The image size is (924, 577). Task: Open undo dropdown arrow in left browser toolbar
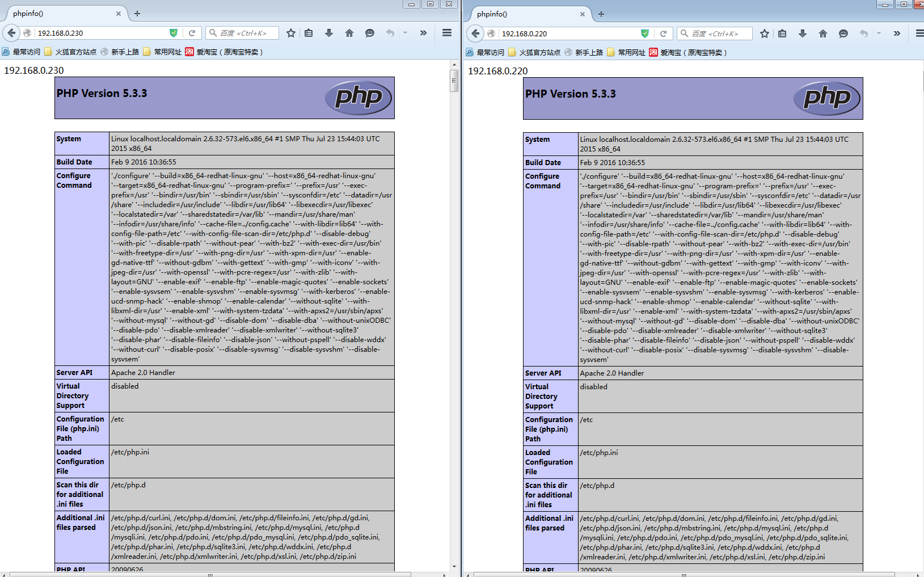point(405,33)
